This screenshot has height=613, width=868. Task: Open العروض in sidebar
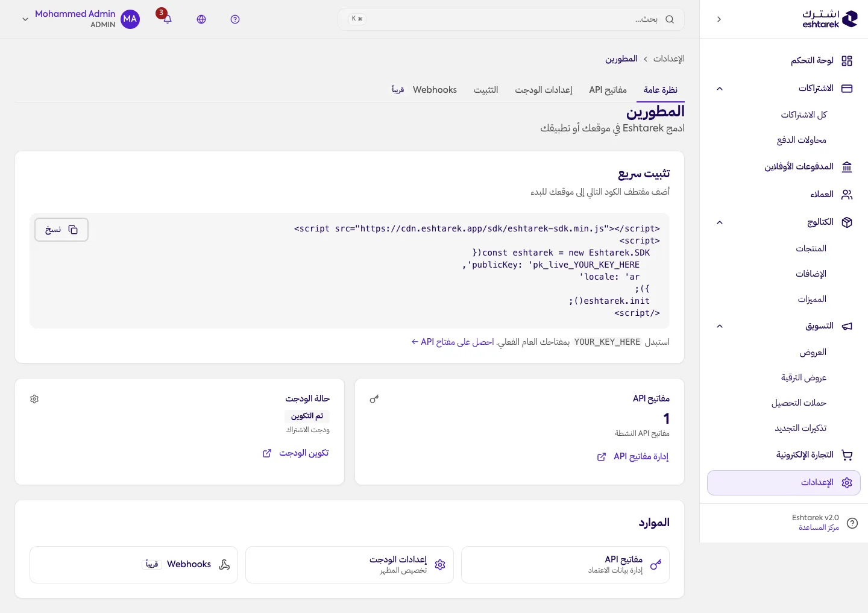813,352
